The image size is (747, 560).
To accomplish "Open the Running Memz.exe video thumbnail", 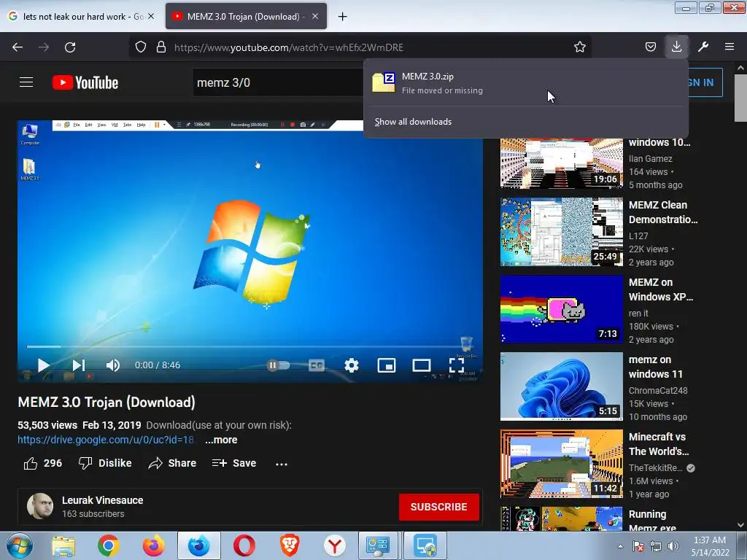I will point(561,518).
